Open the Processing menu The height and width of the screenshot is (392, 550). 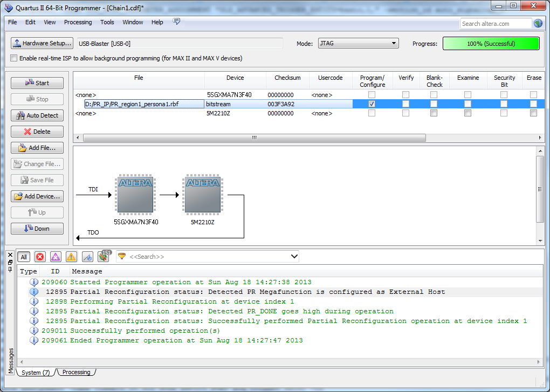coord(78,22)
